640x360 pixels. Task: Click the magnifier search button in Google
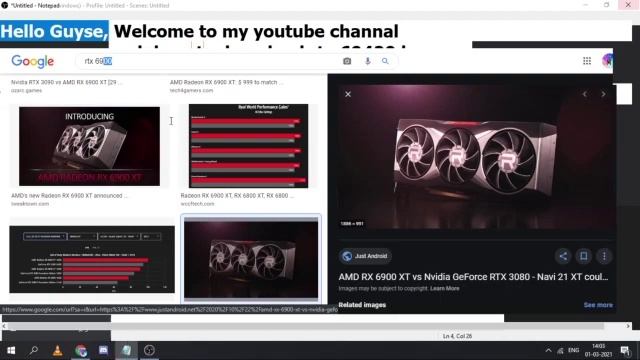[x=385, y=61]
